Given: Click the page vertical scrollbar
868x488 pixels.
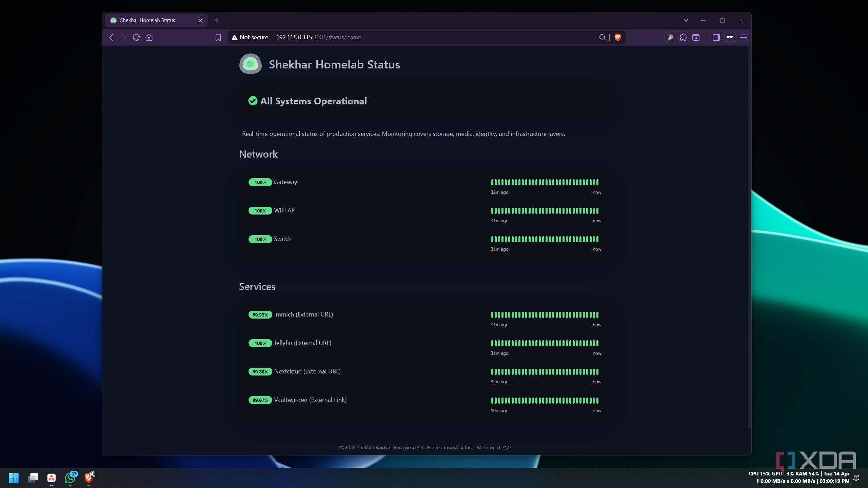Looking at the screenshot, I should (x=749, y=237).
